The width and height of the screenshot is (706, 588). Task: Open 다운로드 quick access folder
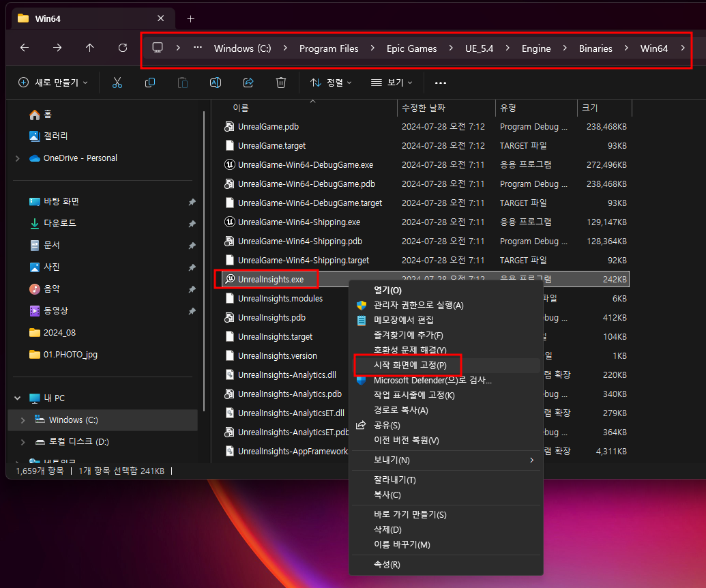click(x=53, y=223)
